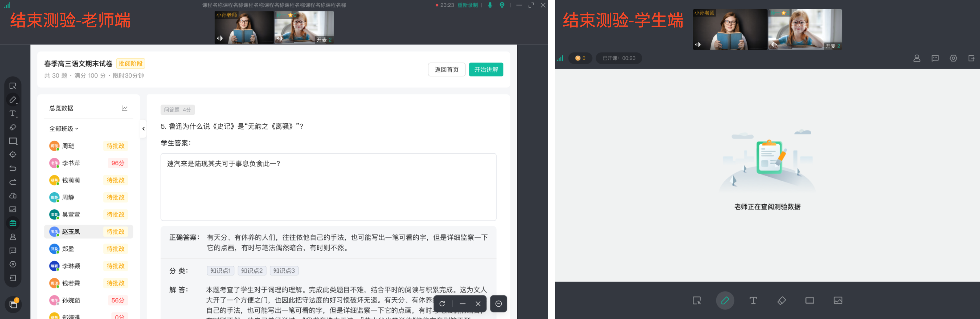The width and height of the screenshot is (980, 319).
Task: Open the green toolbox icon
Action: [x=13, y=223]
